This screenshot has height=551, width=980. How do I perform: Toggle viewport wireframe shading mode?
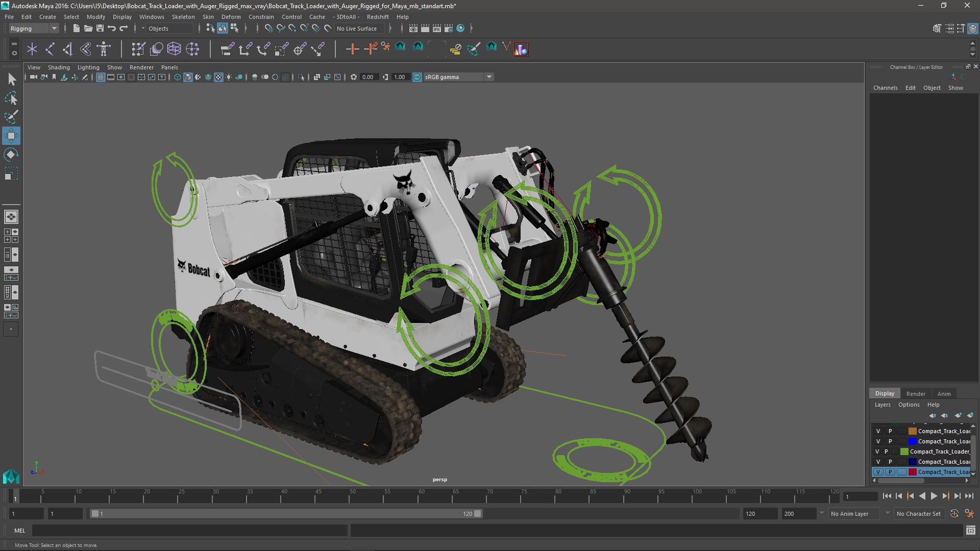[x=178, y=77]
